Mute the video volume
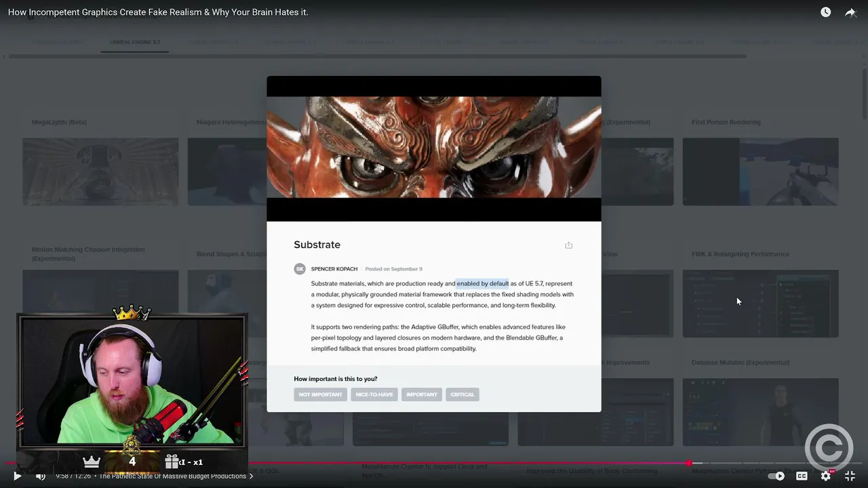 pyautogui.click(x=40, y=476)
